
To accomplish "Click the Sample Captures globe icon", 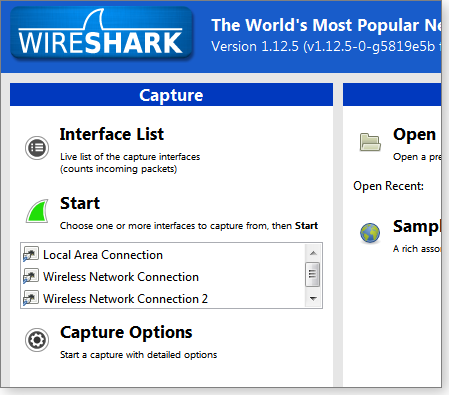I will pyautogui.click(x=370, y=233).
